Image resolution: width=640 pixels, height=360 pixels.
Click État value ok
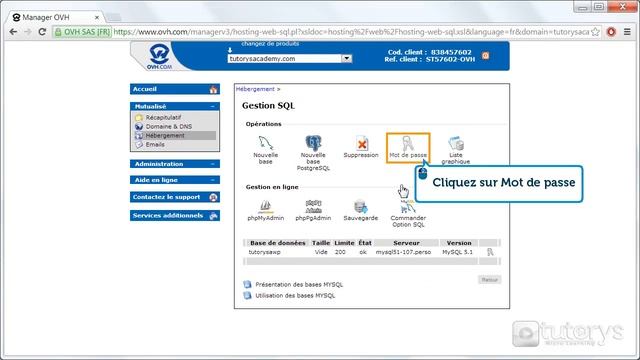click(363, 252)
